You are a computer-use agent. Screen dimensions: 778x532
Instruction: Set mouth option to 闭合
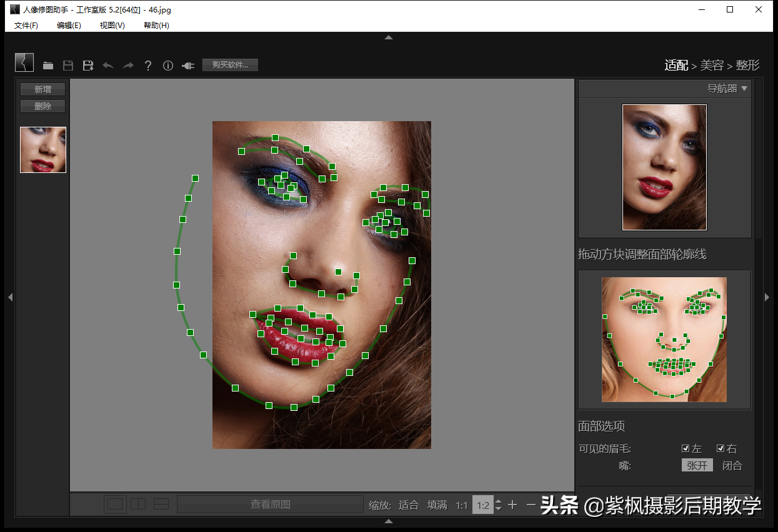point(732,465)
